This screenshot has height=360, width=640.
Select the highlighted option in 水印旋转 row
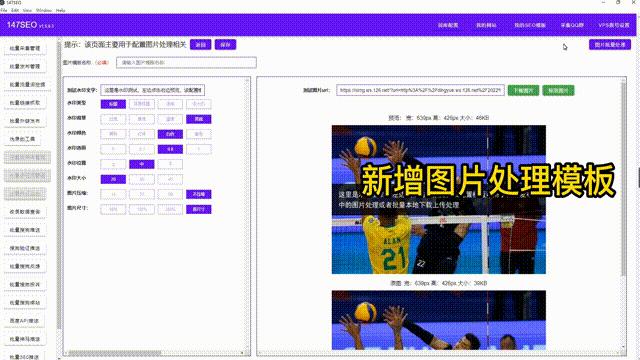click(x=199, y=119)
